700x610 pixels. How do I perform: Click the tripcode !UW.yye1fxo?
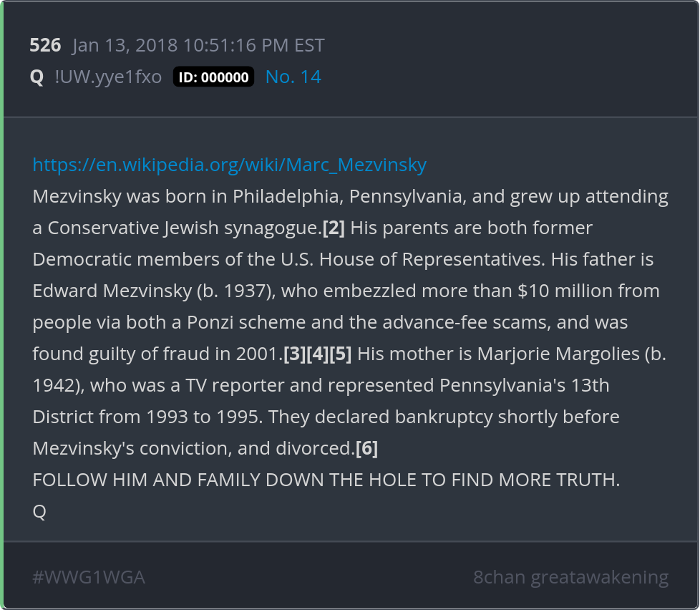108,77
